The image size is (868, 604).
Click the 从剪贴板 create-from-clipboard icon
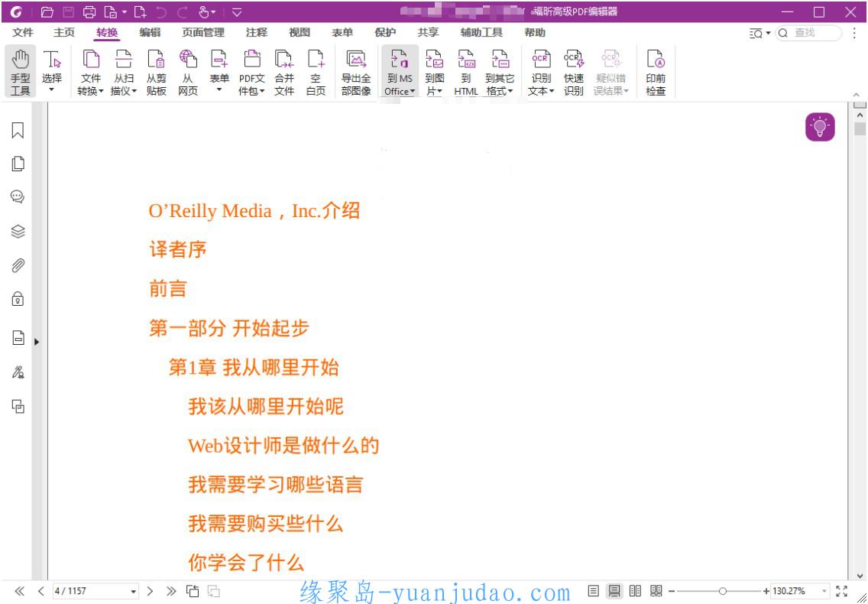156,72
